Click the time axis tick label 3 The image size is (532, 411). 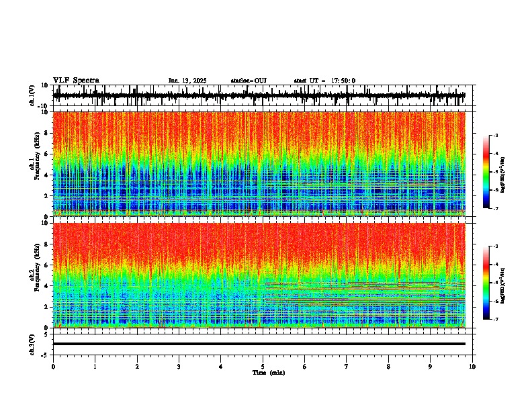[x=179, y=367]
